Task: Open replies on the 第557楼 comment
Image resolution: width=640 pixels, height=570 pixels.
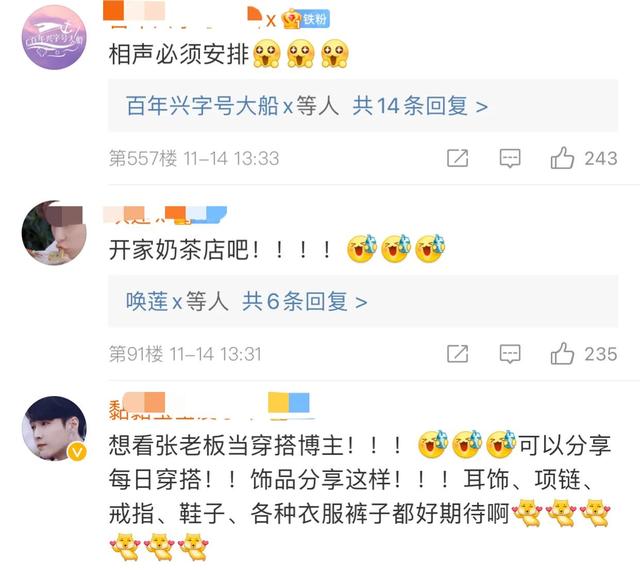Action: 510,158
